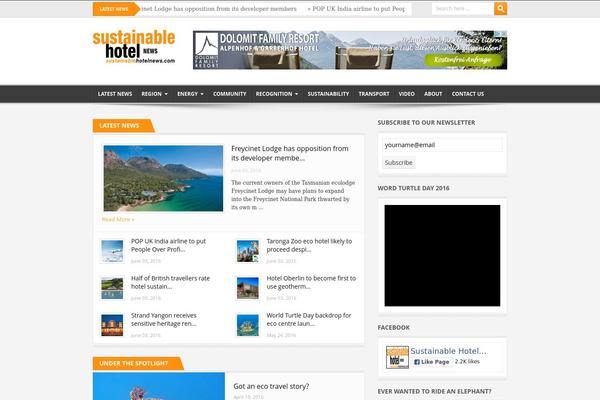This screenshot has width=600, height=400.
Task: Focus the Search here text field
Action: tap(463, 8)
